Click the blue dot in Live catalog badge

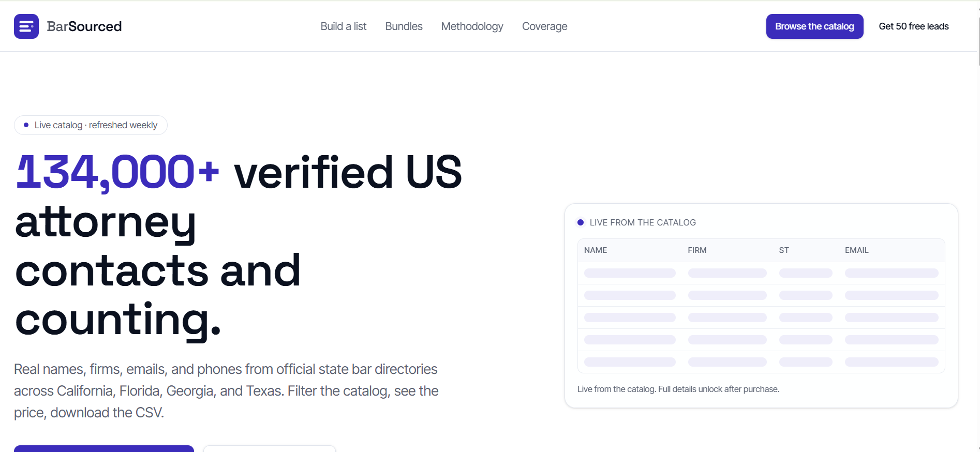tap(26, 125)
